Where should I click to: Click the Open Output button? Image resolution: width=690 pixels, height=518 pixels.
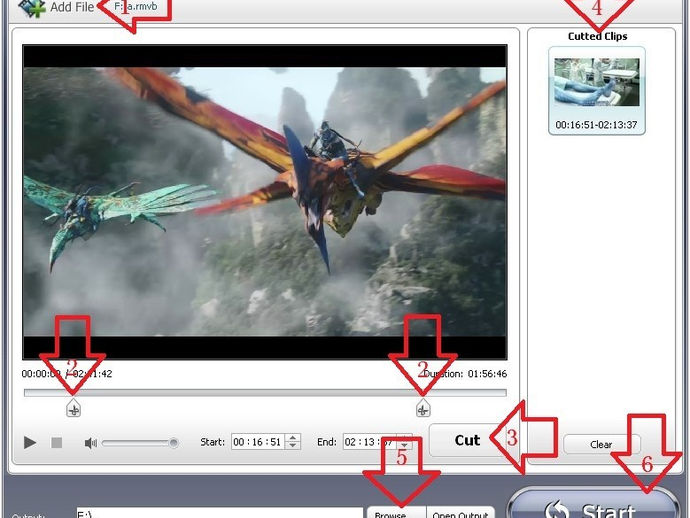[460, 513]
